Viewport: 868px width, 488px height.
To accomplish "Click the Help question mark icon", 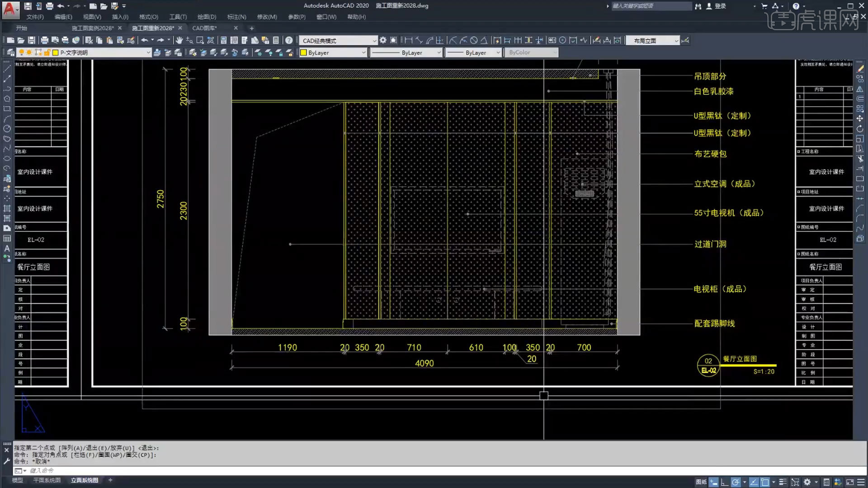I will 289,41.
